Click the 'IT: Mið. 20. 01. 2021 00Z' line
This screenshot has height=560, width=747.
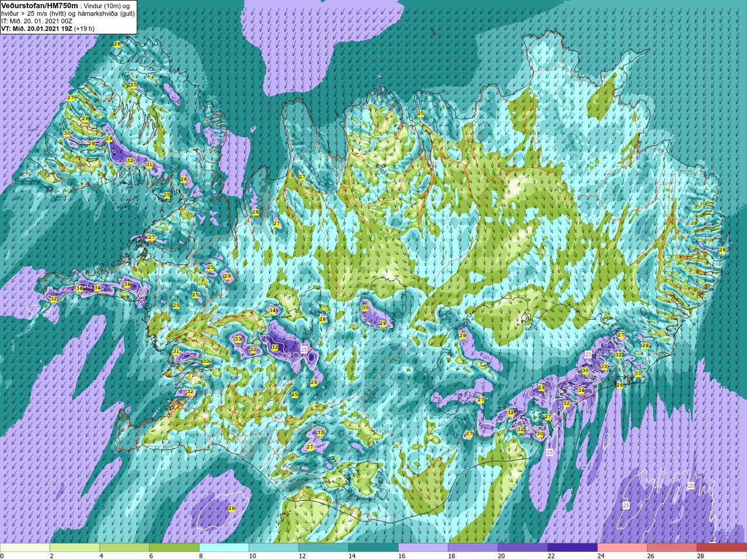(37, 20)
